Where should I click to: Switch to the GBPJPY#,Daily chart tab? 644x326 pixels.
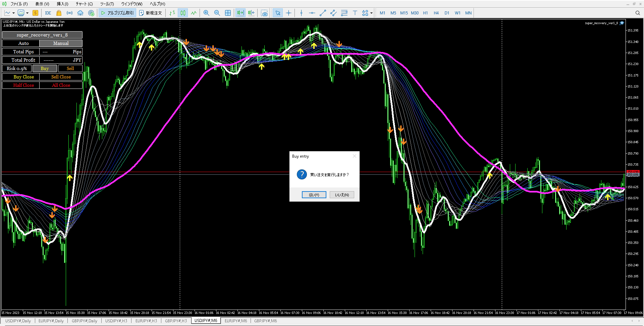click(85, 321)
